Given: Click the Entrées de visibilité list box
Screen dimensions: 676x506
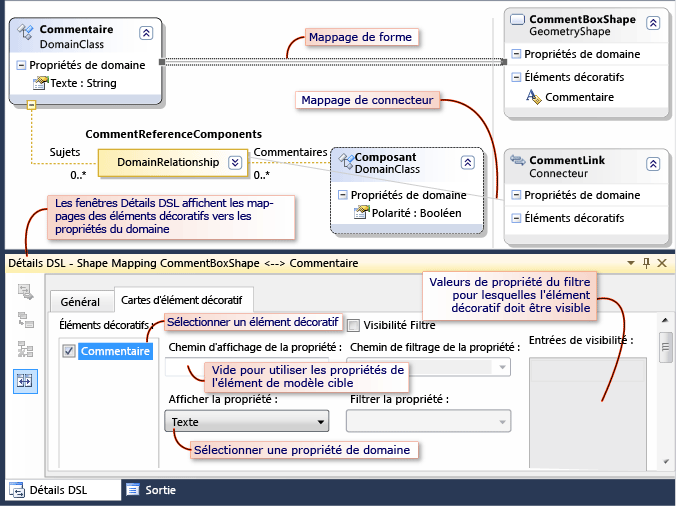Looking at the screenshot, I should click(x=588, y=412).
